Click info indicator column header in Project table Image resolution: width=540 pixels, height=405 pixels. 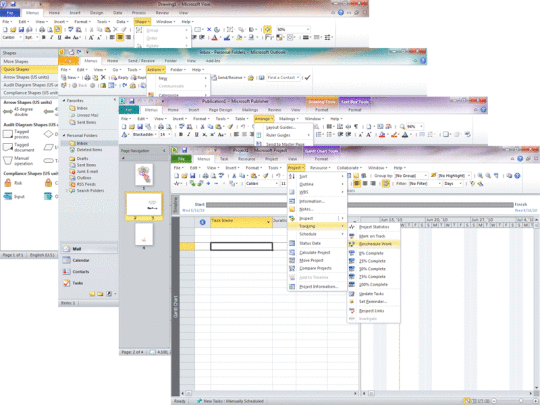(x=202, y=222)
